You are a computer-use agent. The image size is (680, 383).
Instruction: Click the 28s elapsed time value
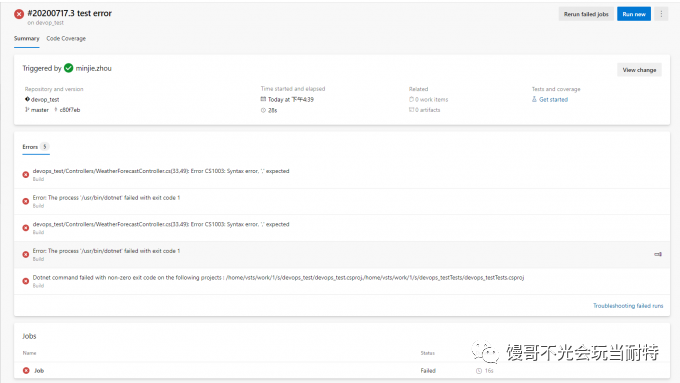pyautogui.click(x=272, y=110)
